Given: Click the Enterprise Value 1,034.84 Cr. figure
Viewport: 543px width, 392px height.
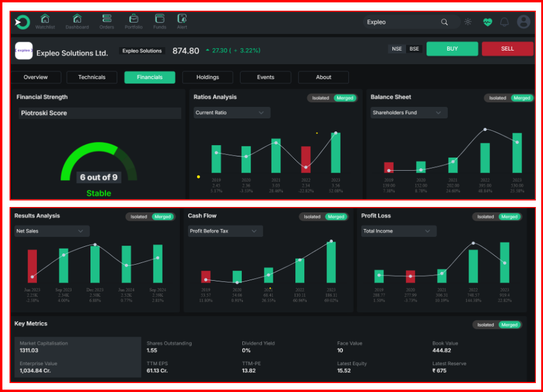Looking at the screenshot, I should pos(35,371).
